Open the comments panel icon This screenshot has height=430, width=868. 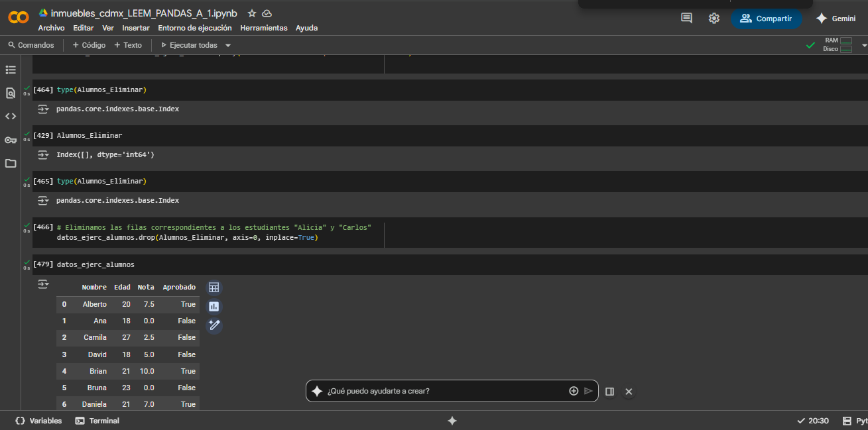pyautogui.click(x=686, y=19)
